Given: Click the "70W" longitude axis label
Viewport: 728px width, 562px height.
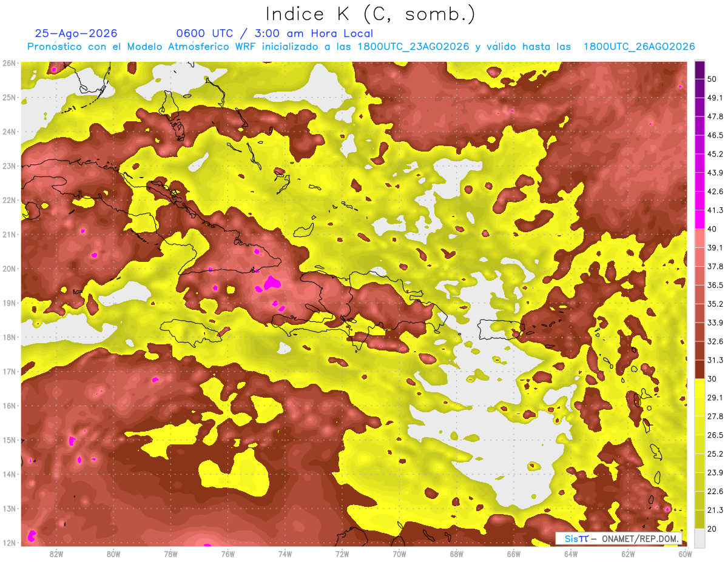Looking at the screenshot, I should tap(399, 554).
